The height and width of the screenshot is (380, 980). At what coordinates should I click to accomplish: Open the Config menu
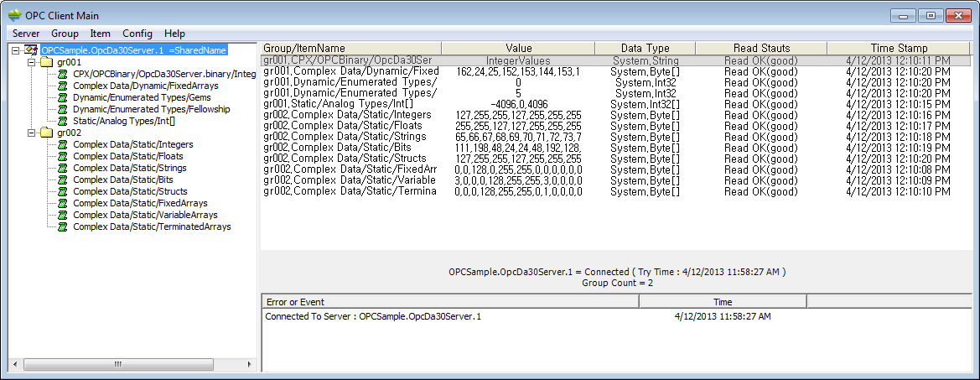tap(137, 34)
